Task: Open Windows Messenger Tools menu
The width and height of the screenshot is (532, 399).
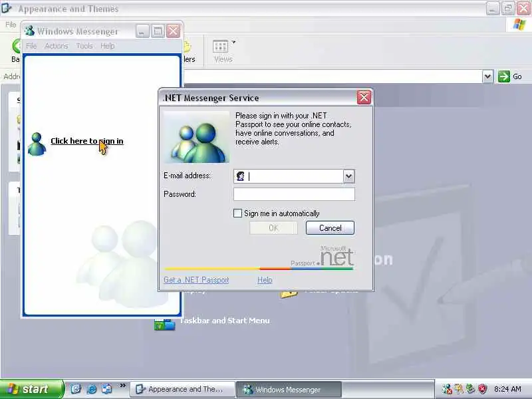Action: 84,46
